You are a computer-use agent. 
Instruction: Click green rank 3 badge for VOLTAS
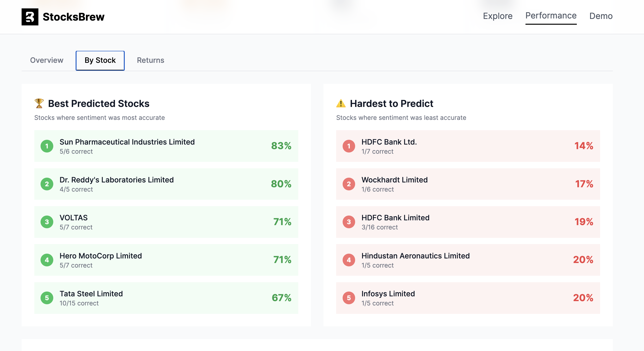pyautogui.click(x=47, y=222)
